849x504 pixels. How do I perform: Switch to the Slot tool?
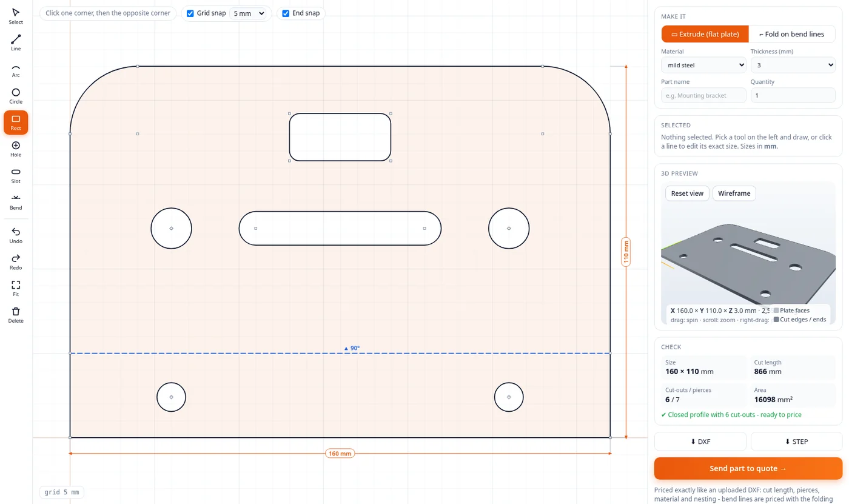16,176
